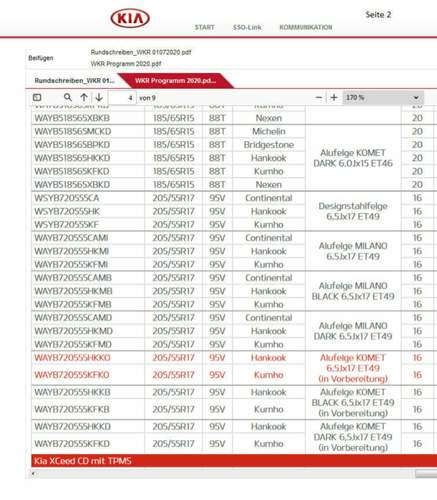Image resolution: width=437 pixels, height=500 pixels.
Task: Select part number WSYB720555KF
Action: tap(66, 225)
